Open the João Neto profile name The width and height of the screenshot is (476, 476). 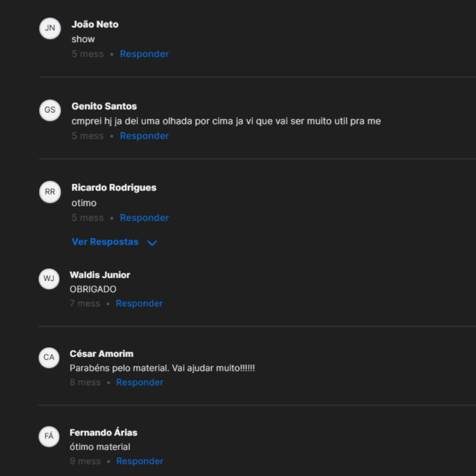[95, 25]
